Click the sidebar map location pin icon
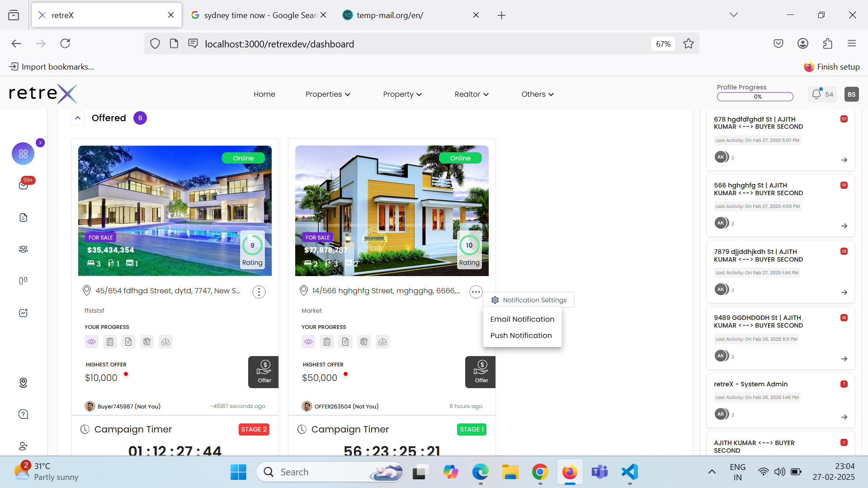This screenshot has height=488, width=868. (24, 383)
